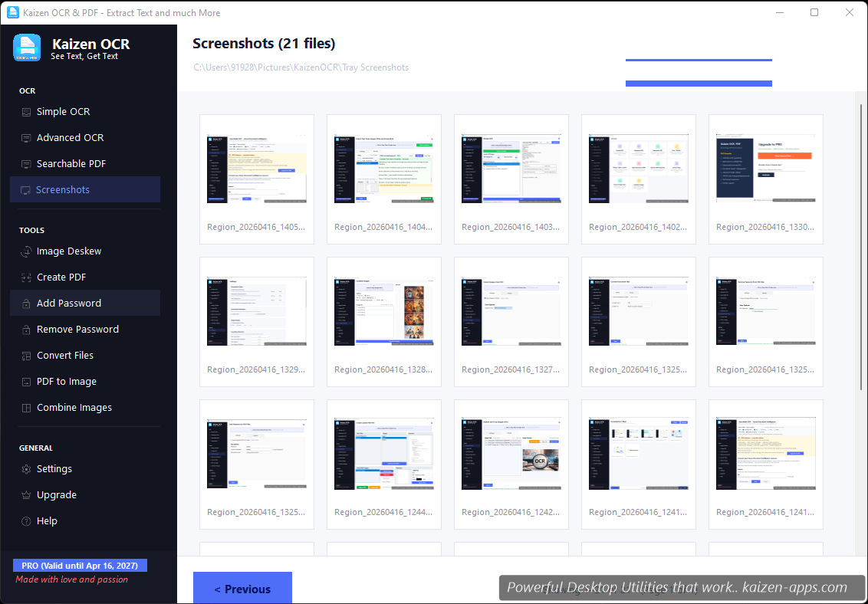Switch to the Screenshots section
868x604 pixels.
click(x=63, y=189)
